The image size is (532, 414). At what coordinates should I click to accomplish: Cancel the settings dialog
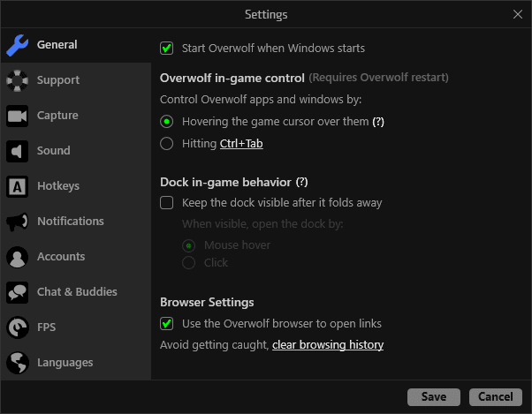(496, 396)
